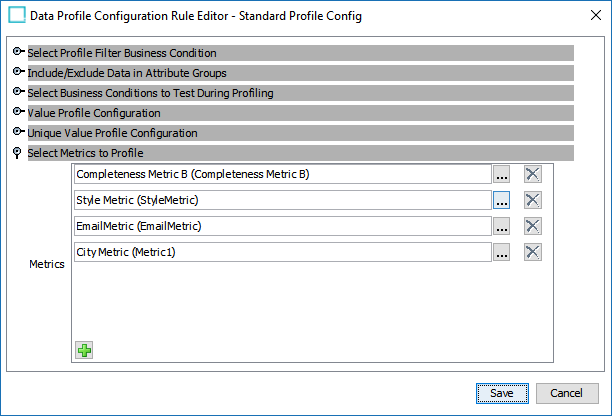Expand Include/Exclude Data in Attribute Groups
This screenshot has width=612, height=416.
point(18,72)
